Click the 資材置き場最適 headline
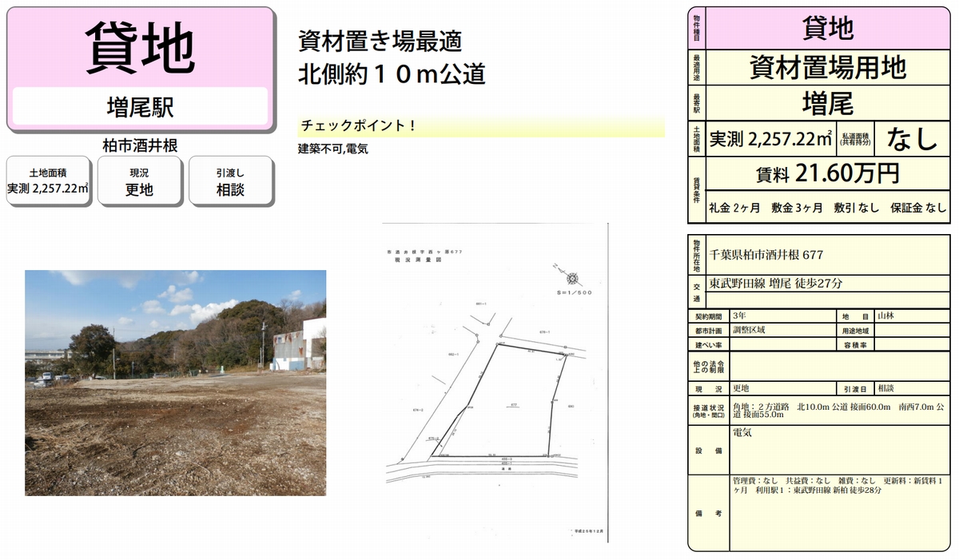 click(x=380, y=40)
